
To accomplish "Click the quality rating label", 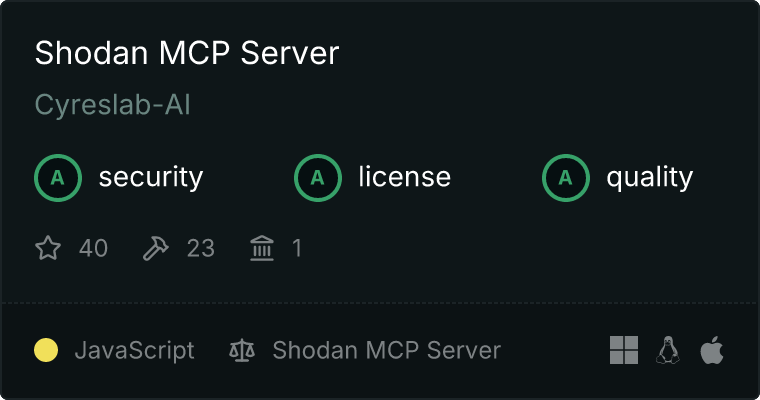I will (649, 177).
